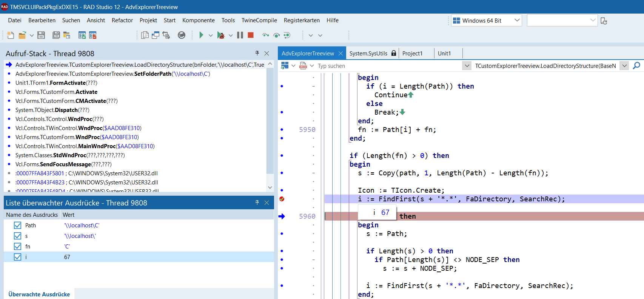644x299 pixels.
Task: Pin the Aufruf-Stack panel
Action: pos(257,53)
